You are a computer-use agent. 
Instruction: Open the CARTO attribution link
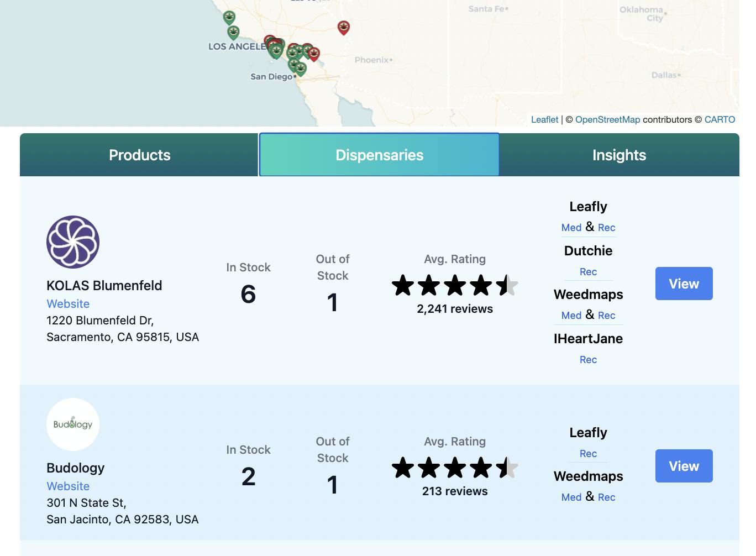720,119
